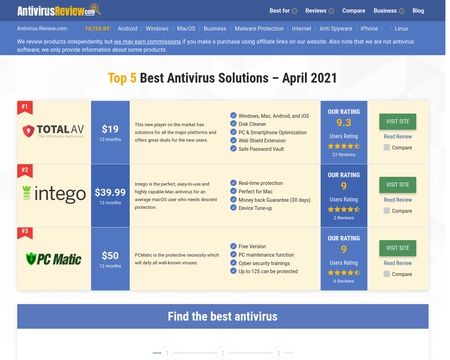450x360 pixels.
Task: Click the Intego logo
Action: 54,194
